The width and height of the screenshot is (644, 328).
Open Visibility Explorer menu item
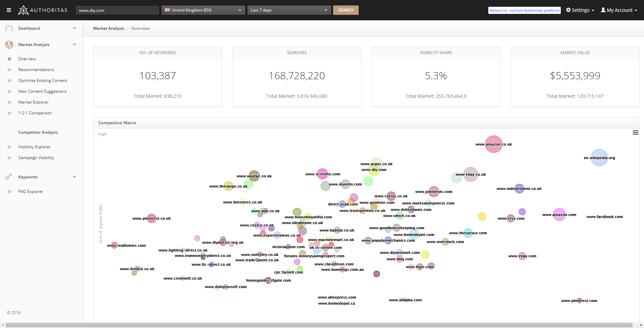point(34,147)
